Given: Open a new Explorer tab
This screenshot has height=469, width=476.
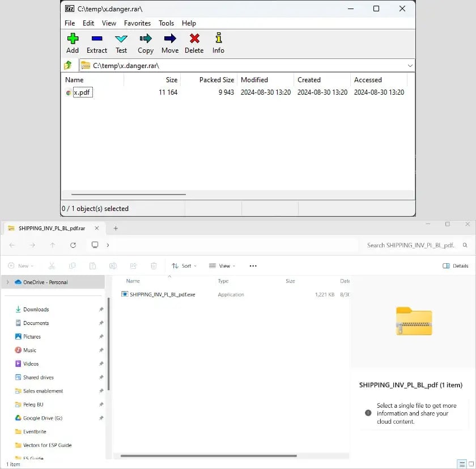Looking at the screenshot, I should pyautogui.click(x=116, y=228).
